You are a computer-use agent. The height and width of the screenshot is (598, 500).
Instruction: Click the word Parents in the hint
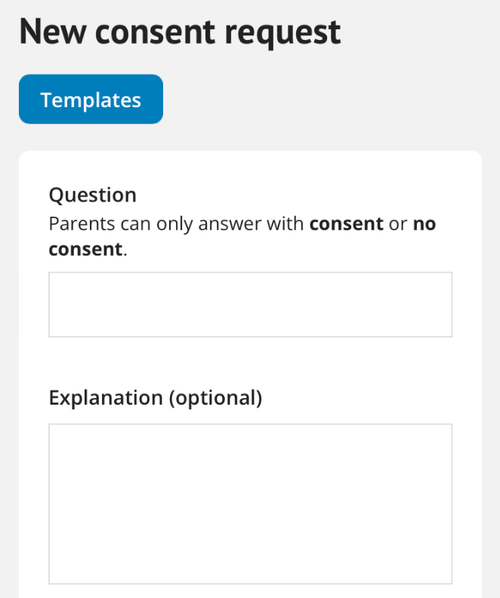(x=82, y=223)
